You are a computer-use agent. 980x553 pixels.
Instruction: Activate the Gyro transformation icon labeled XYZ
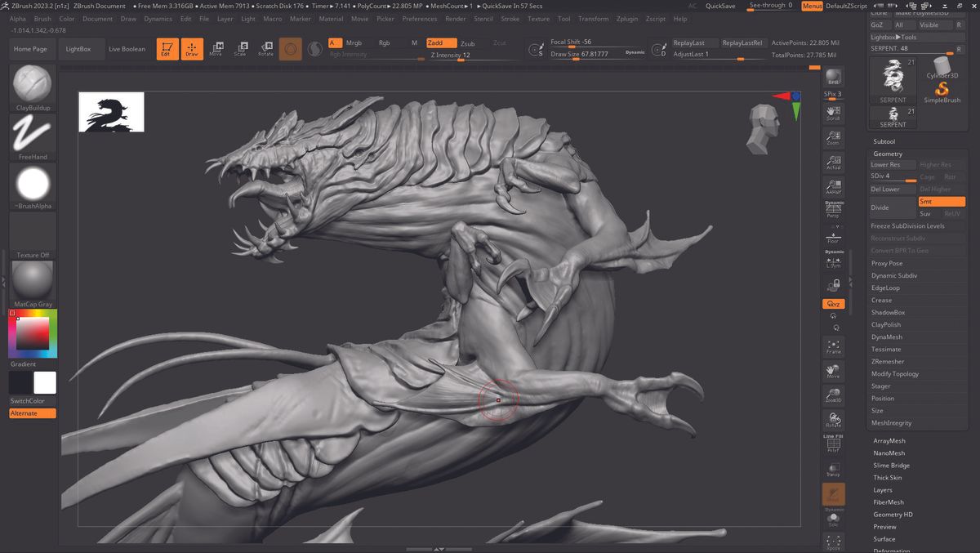[x=833, y=303]
